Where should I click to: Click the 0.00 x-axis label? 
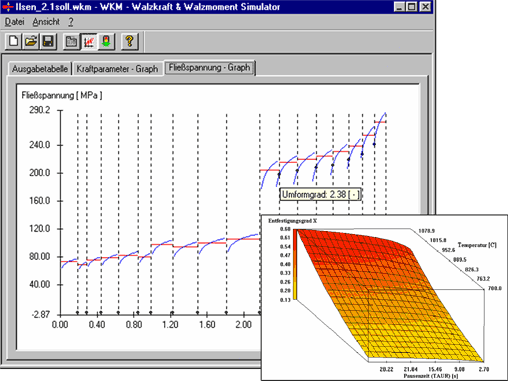(60, 325)
